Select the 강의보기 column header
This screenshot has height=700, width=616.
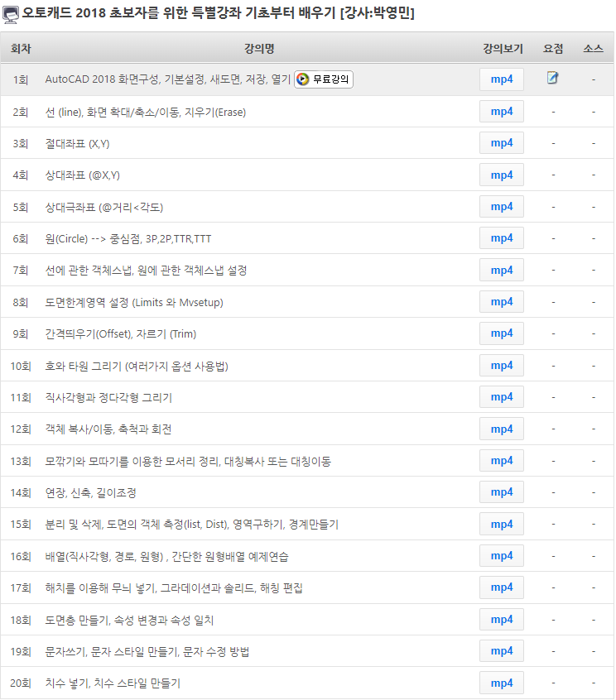coord(503,48)
